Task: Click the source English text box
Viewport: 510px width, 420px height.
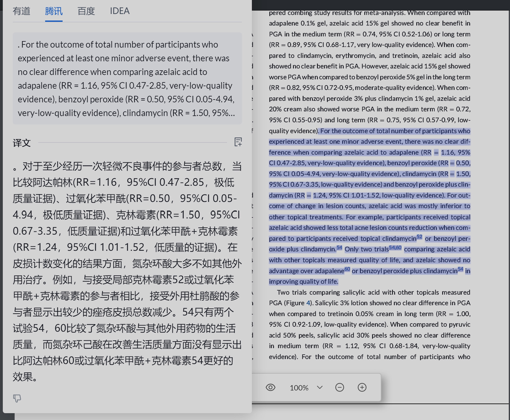Action: 127,78
